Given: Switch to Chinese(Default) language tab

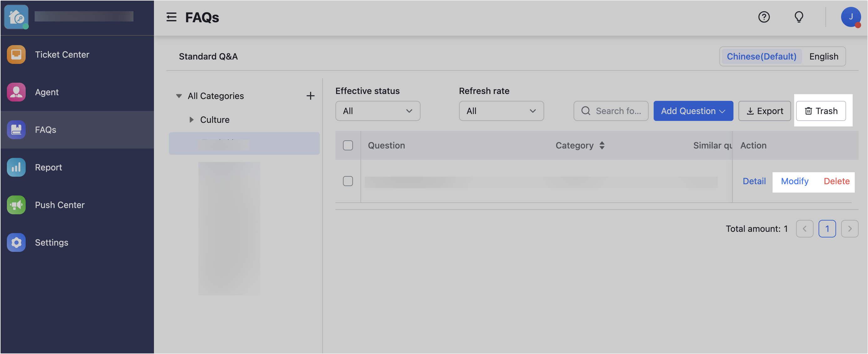Looking at the screenshot, I should click(x=761, y=56).
